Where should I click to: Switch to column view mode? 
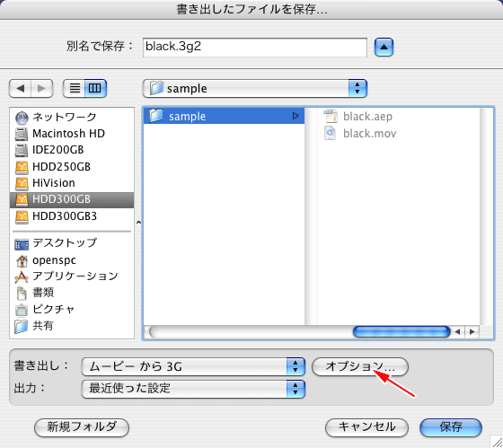pos(95,88)
